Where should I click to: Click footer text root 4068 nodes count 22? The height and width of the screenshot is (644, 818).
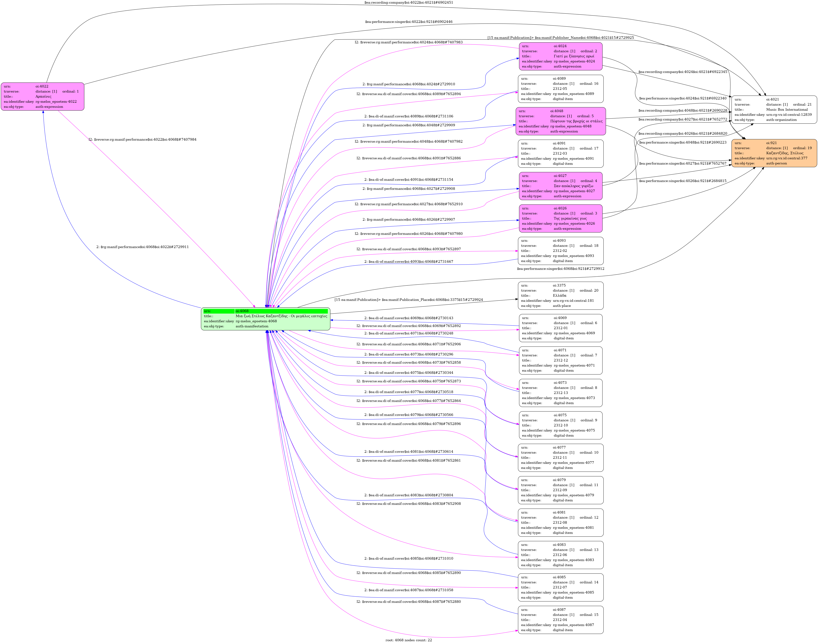[x=408, y=640]
